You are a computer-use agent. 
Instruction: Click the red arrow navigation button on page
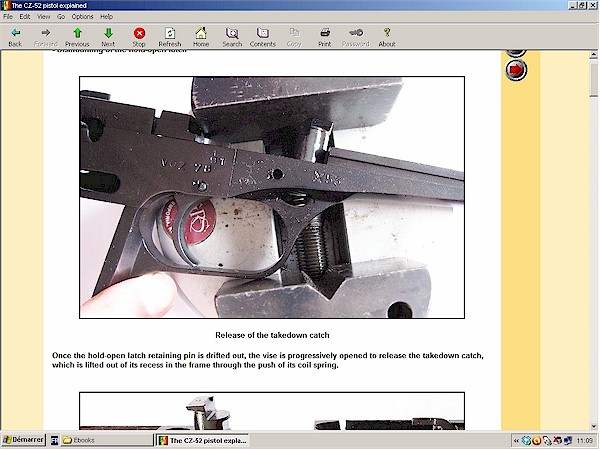[x=516, y=70]
